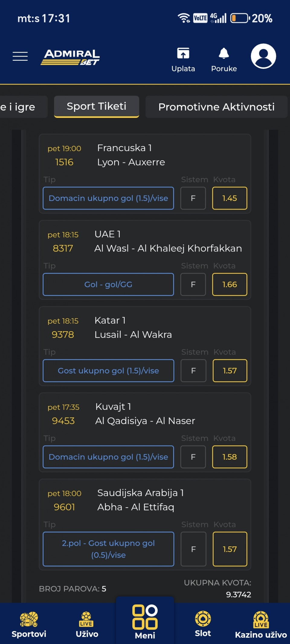Open the hamburger menu
This screenshot has width=290, height=644.
click(x=20, y=56)
